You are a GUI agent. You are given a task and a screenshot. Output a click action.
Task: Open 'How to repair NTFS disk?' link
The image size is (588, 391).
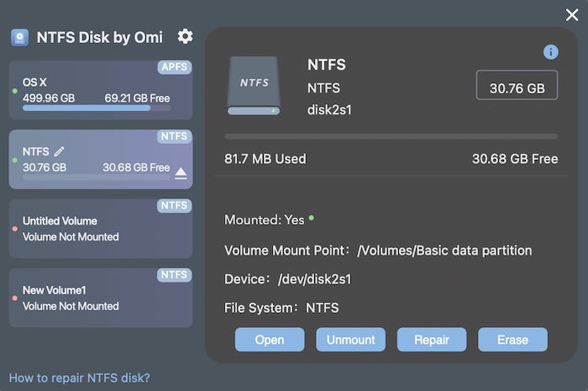pyautogui.click(x=79, y=378)
